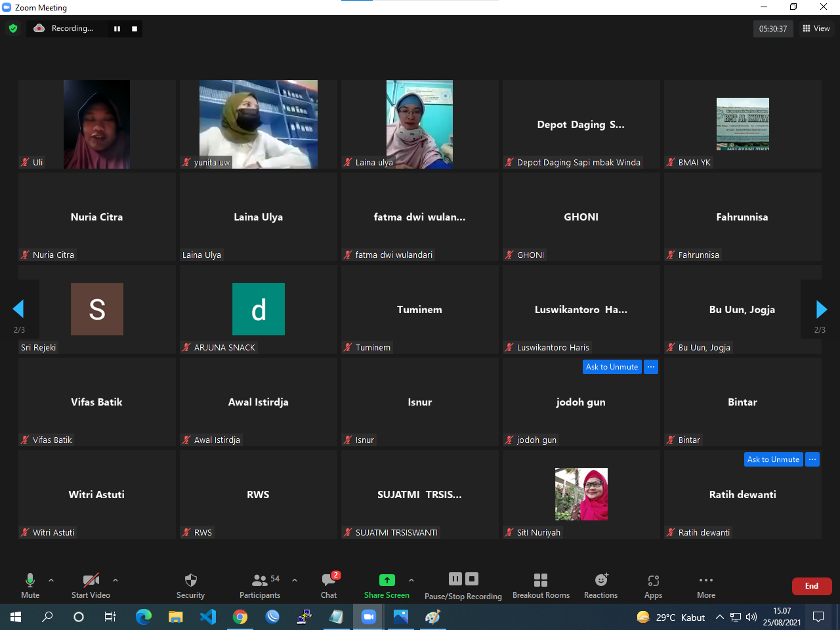This screenshot has height=630, width=840.
Task: Open the View layout menu
Action: [816, 28]
